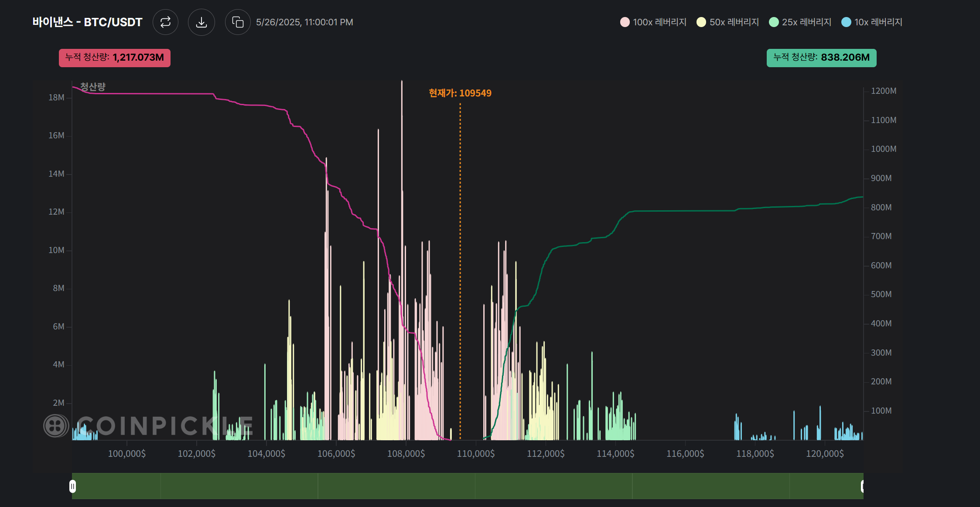Click the 1000M right axis label
The height and width of the screenshot is (507, 980).
coord(884,149)
